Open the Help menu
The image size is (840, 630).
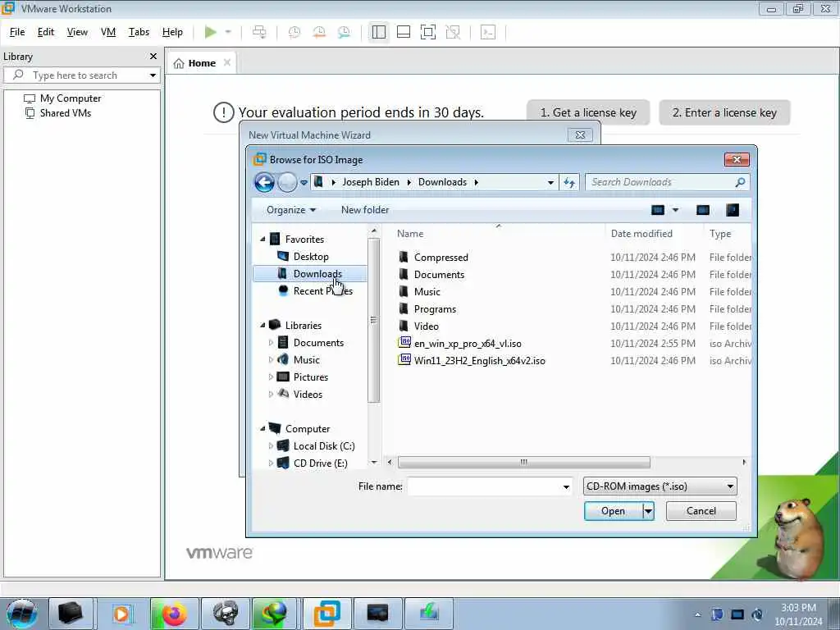coord(172,32)
